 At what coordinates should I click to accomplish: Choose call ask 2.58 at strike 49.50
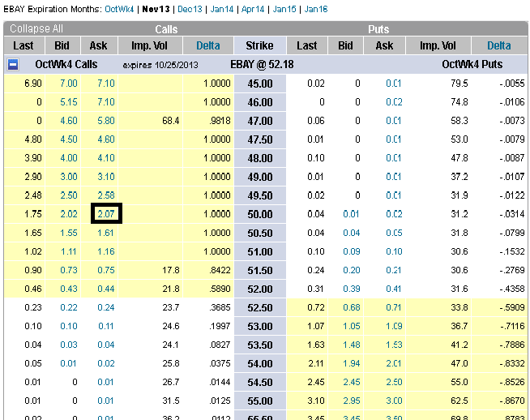[106, 195]
